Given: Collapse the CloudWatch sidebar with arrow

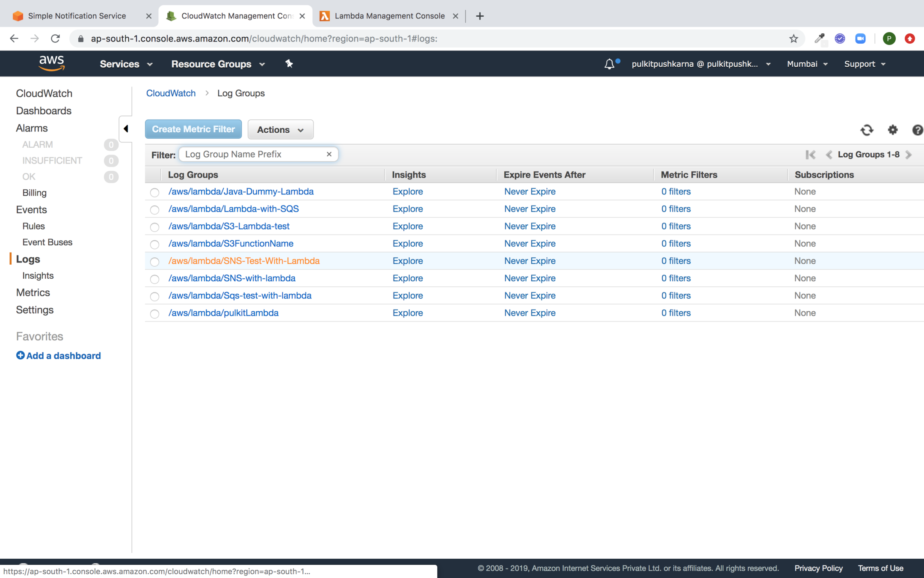Looking at the screenshot, I should 126,128.
